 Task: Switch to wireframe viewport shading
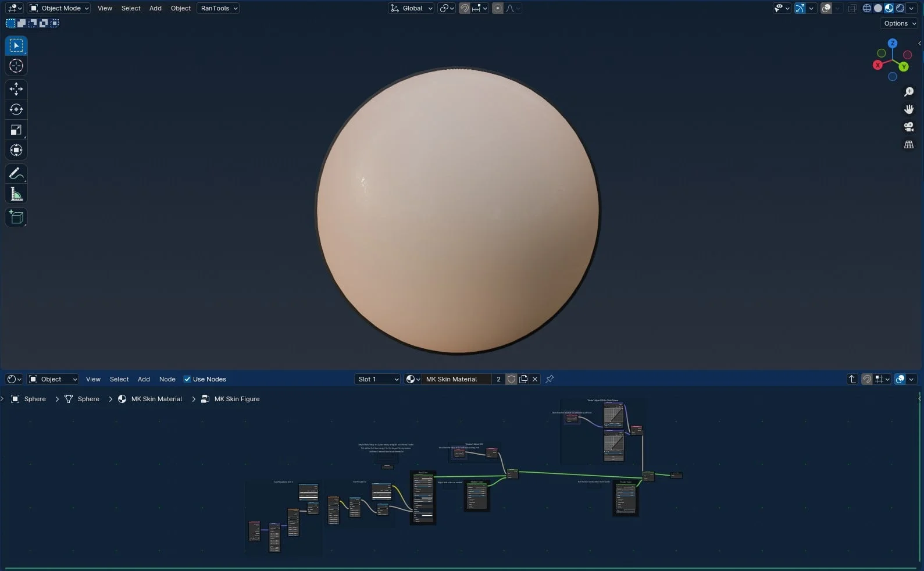click(x=867, y=8)
